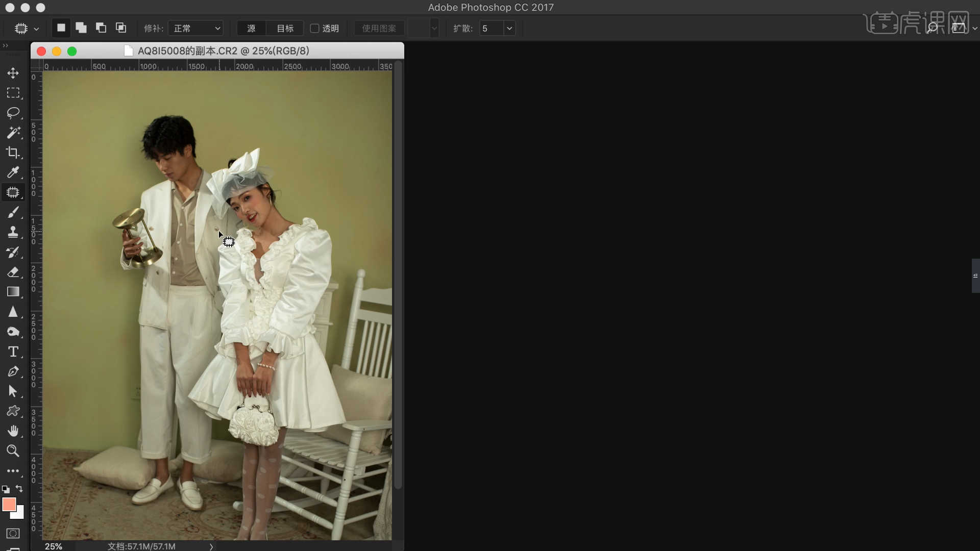Image resolution: width=980 pixels, height=551 pixels.
Task: Select the Move tool
Action: click(x=13, y=73)
